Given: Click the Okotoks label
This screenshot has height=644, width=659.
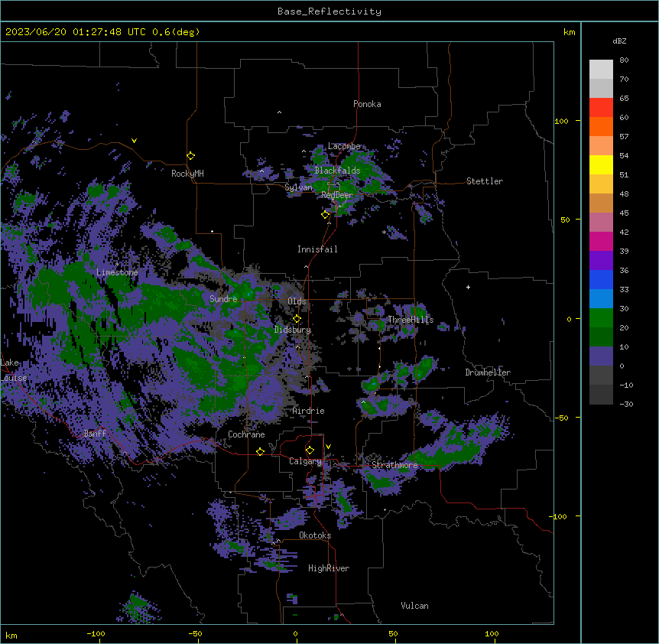Looking at the screenshot, I should [x=315, y=535].
